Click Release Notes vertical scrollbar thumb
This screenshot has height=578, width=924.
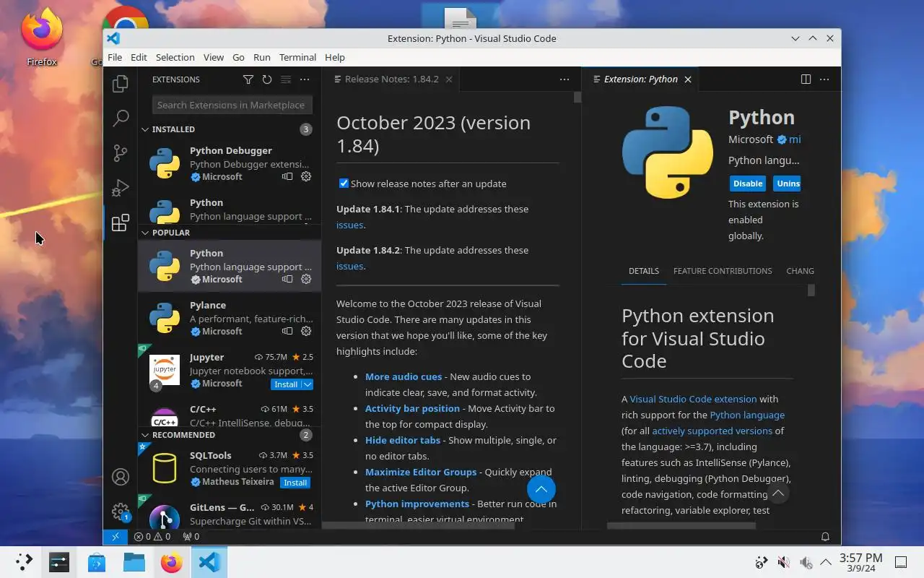(x=577, y=97)
